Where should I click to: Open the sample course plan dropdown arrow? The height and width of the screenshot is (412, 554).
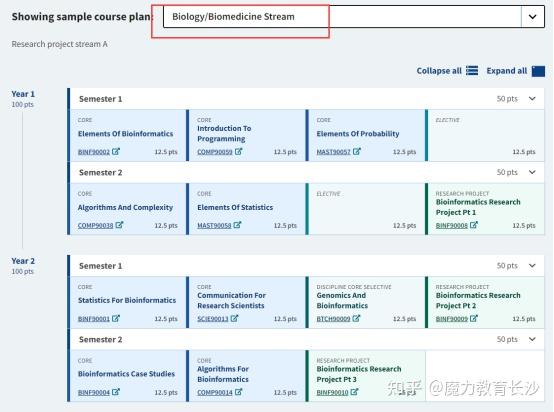coord(532,16)
